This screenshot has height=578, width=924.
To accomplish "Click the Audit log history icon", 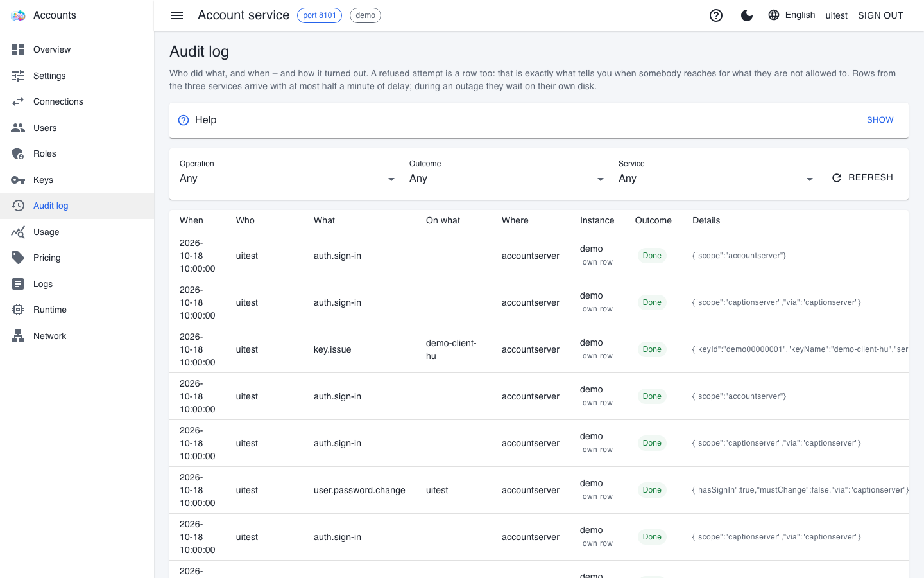I will pyautogui.click(x=18, y=206).
